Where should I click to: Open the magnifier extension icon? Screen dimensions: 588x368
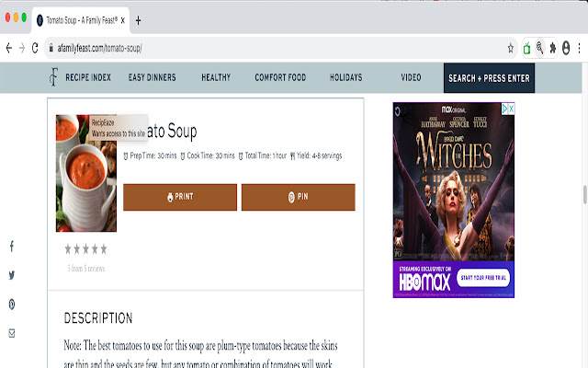tap(539, 48)
